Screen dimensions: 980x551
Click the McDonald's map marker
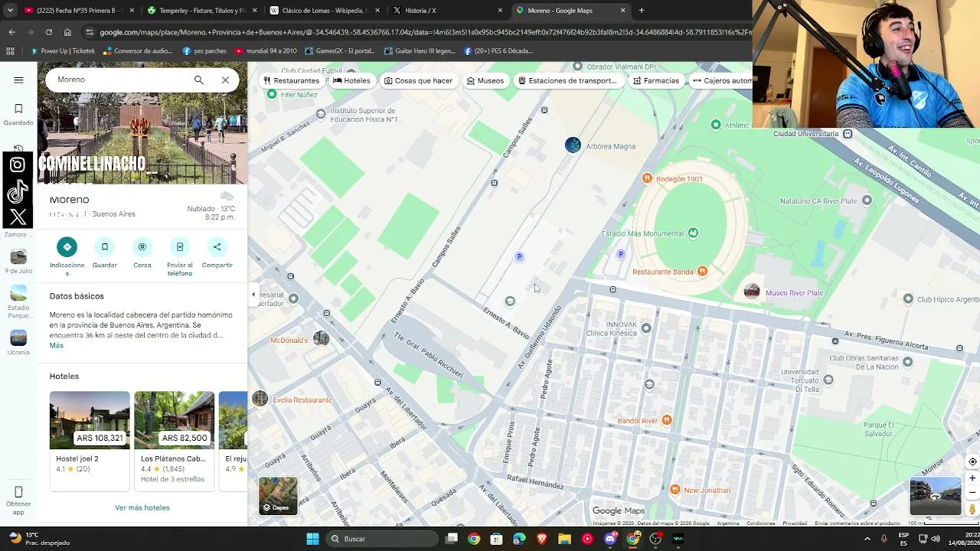[x=321, y=339]
